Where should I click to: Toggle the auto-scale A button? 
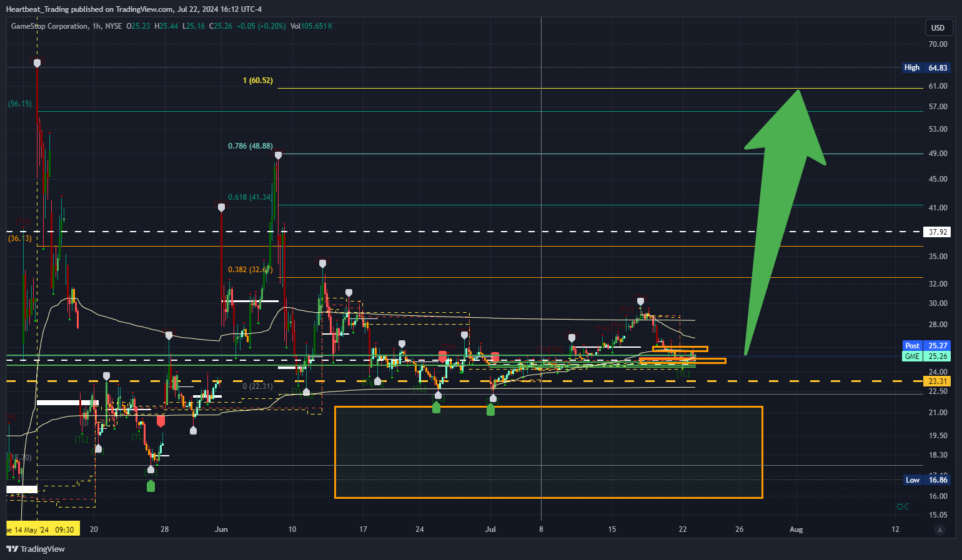click(940, 530)
